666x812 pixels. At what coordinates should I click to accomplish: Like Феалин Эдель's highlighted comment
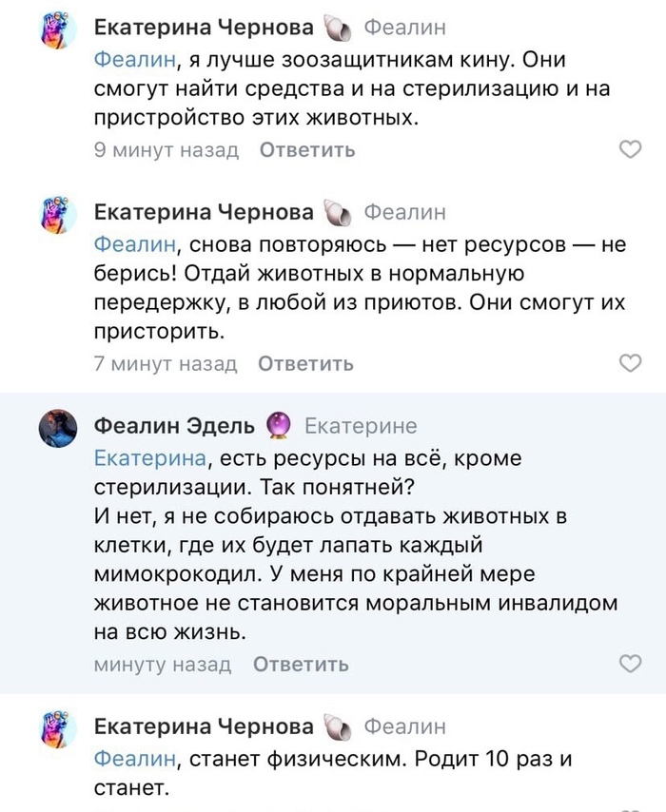coord(630,664)
